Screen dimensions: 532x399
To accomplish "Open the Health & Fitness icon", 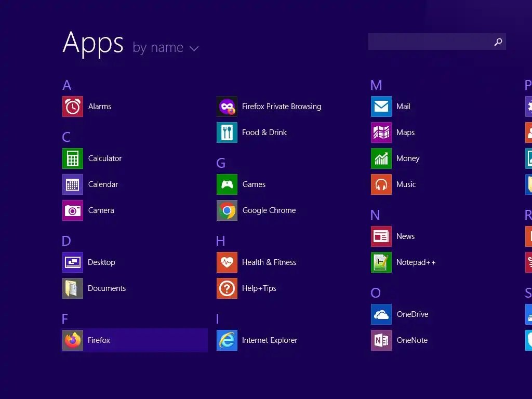I will [227, 262].
